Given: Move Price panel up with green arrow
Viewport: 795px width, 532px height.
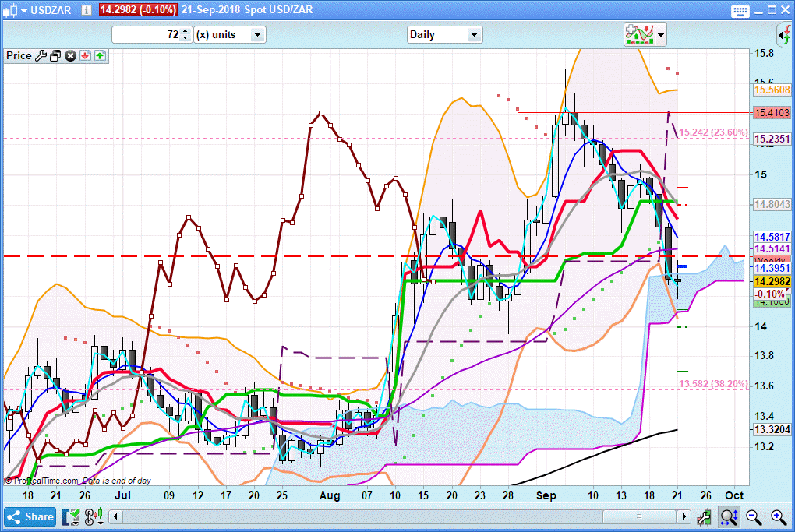Looking at the screenshot, I should click(100, 56).
